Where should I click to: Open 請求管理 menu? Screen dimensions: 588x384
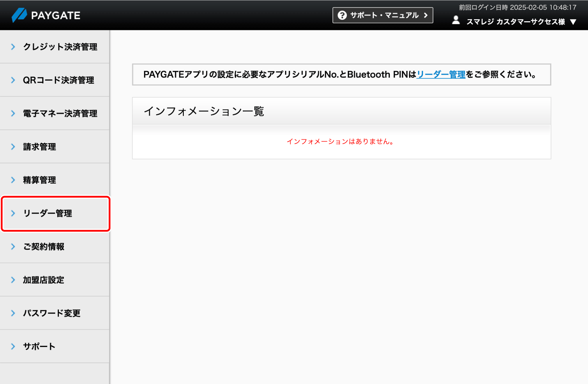55,146
